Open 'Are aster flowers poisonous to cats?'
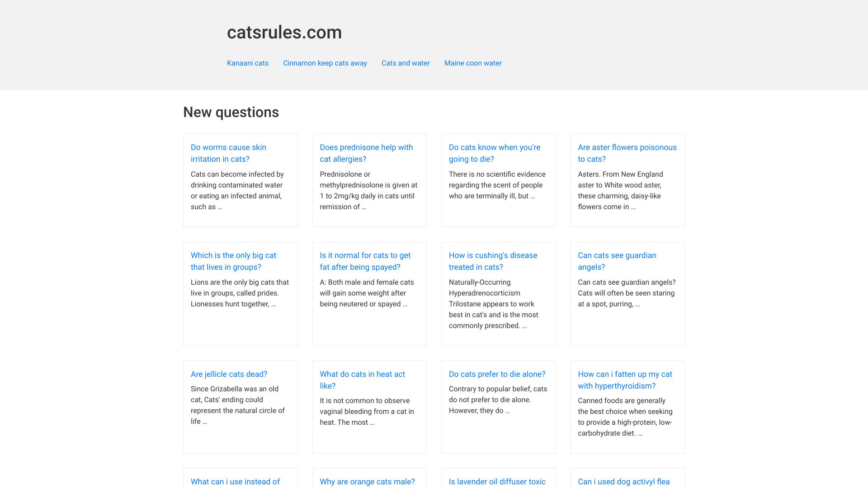The width and height of the screenshot is (868, 488). click(x=627, y=153)
